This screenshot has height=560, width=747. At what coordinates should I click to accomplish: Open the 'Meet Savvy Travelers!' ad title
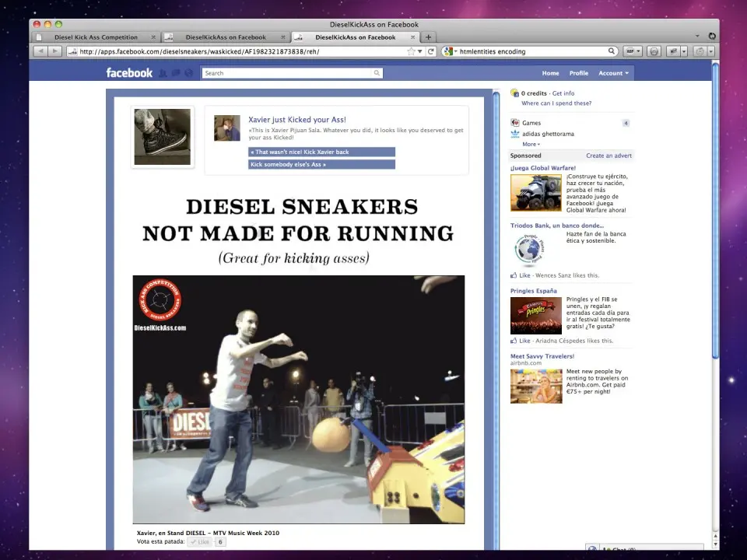click(542, 356)
